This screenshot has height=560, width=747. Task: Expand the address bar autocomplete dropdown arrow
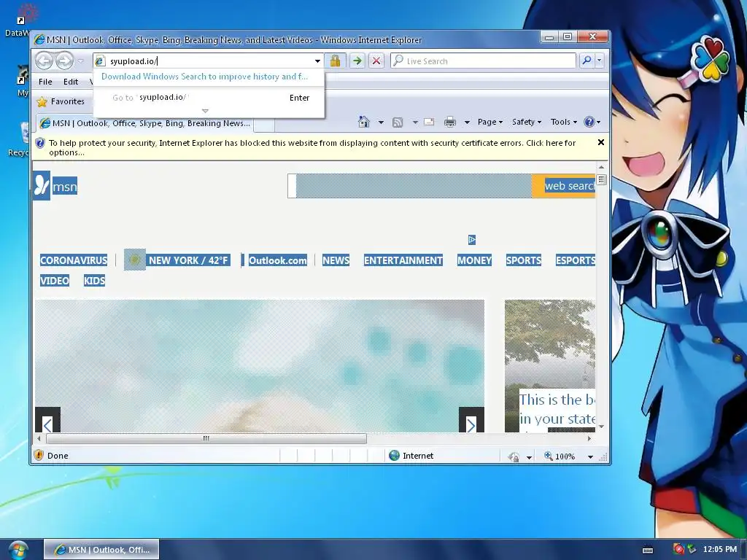point(318,61)
